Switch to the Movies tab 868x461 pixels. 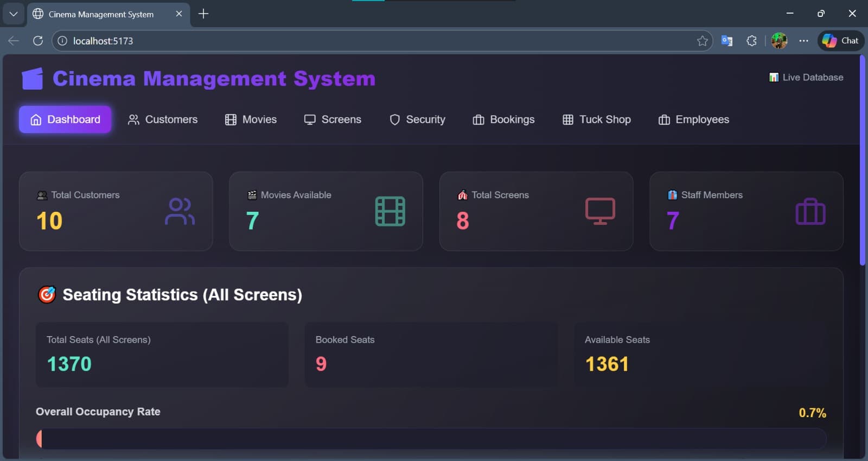pos(251,119)
